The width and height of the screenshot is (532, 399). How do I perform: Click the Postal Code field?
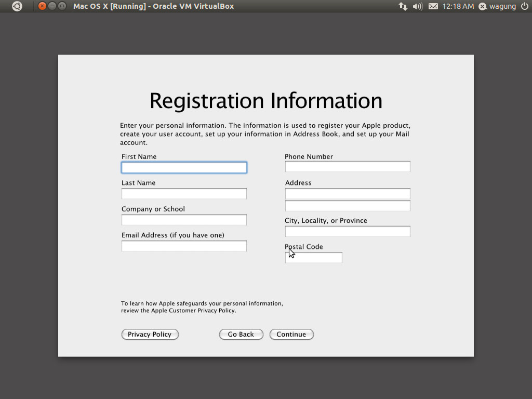(314, 257)
